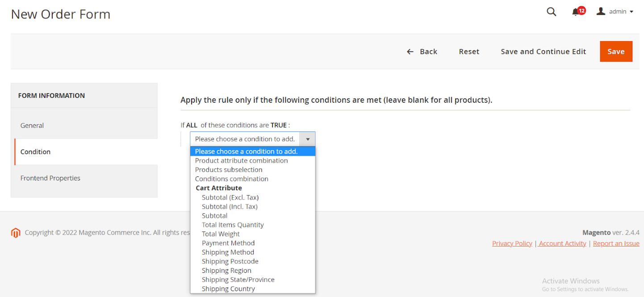The image size is (644, 297).
Task: Pick Shipping Country from the list
Action: click(228, 289)
